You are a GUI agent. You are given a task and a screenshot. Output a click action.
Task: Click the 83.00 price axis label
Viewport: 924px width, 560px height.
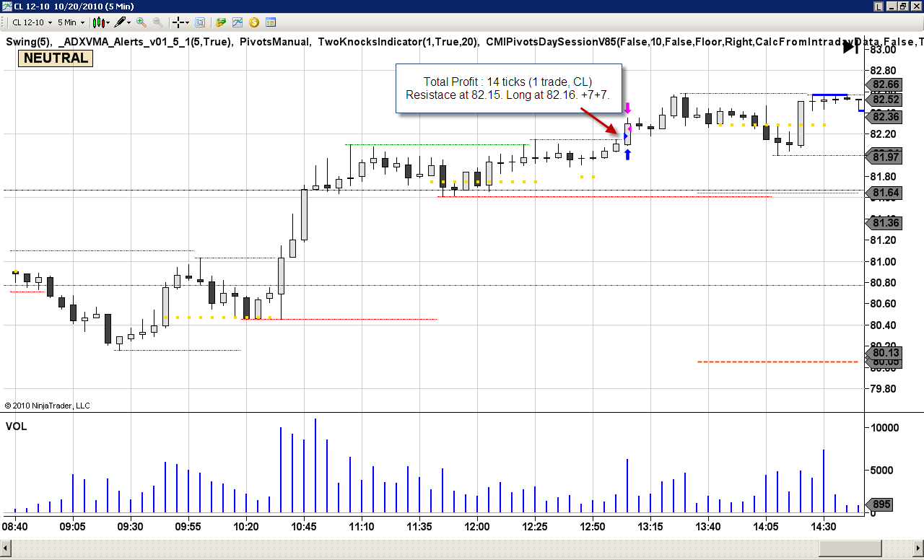[884, 49]
